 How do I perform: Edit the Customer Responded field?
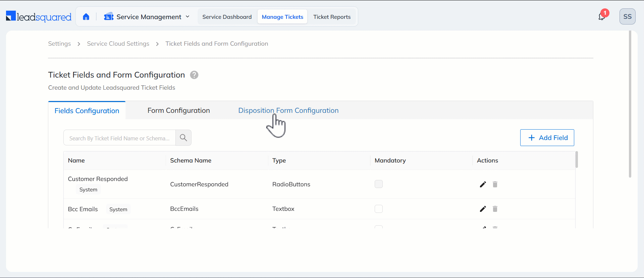point(483,184)
